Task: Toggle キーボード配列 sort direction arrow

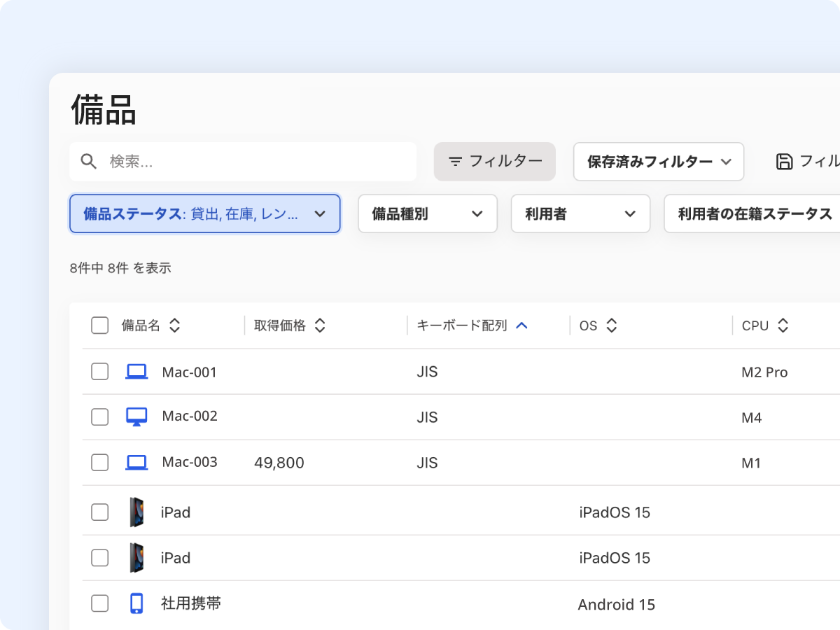Action: pos(521,325)
